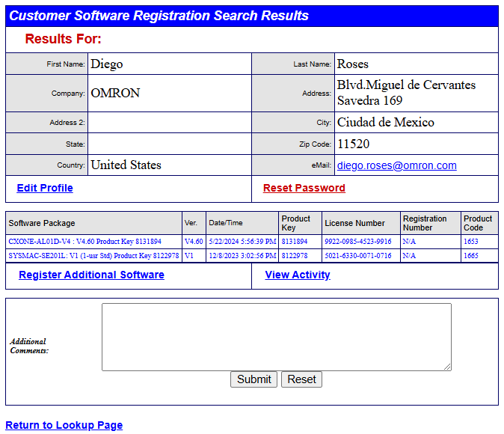Click the Zip Code: label
Image resolution: width=504 pixels, height=434 pixels.
pos(315,144)
